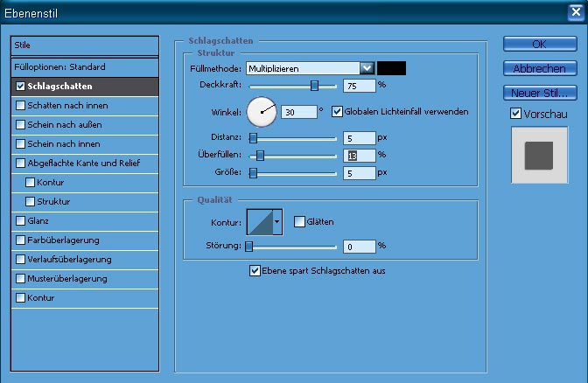Click the Abbrechen button

click(538, 68)
